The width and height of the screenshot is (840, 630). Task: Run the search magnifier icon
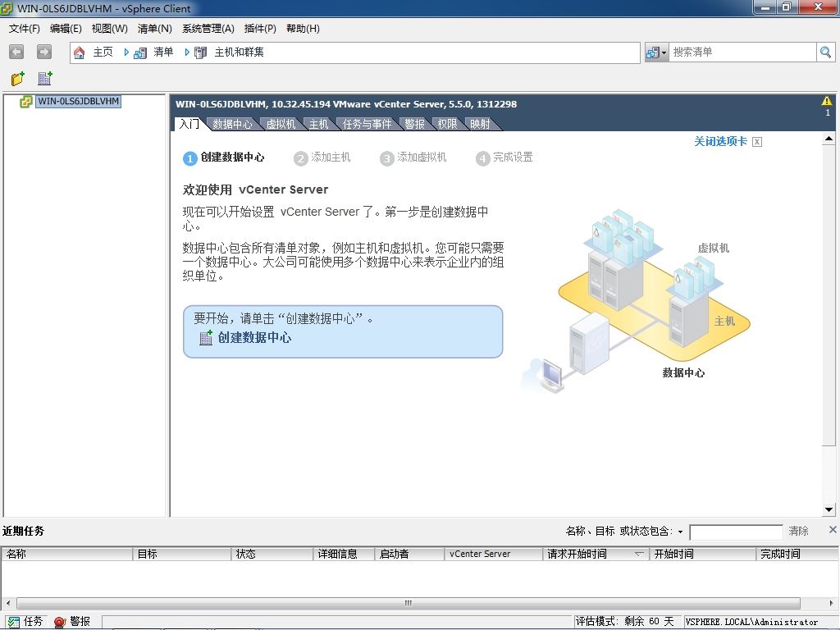(825, 52)
